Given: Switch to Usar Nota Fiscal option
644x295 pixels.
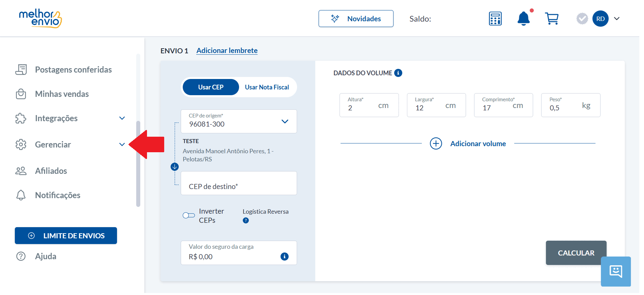Looking at the screenshot, I should (267, 87).
